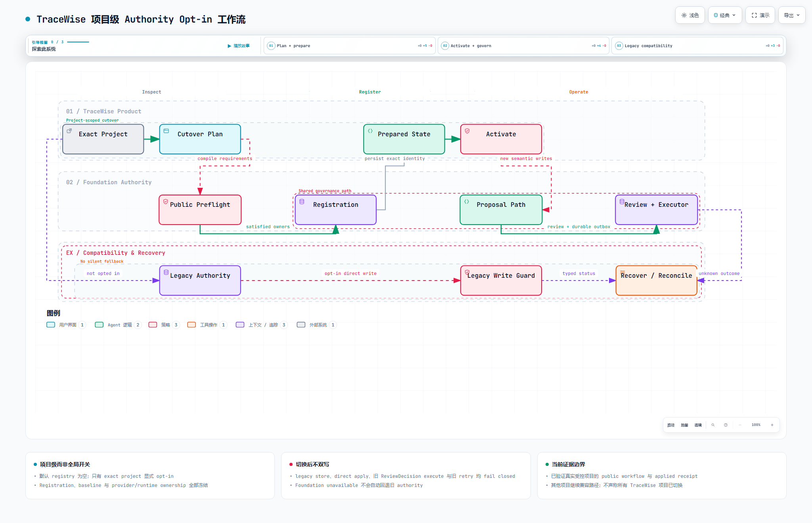Click the window icon on Cutover Plan
This screenshot has width=812, height=523.
coord(167,131)
